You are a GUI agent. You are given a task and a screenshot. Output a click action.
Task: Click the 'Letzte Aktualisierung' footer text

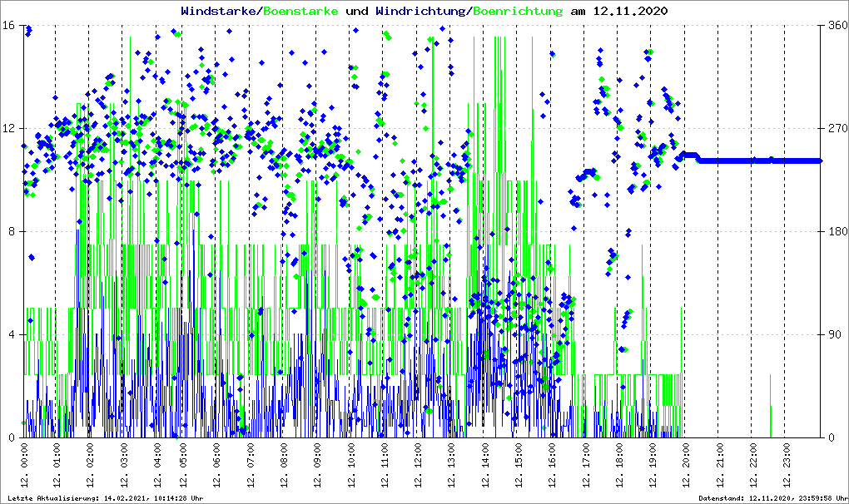tap(107, 498)
